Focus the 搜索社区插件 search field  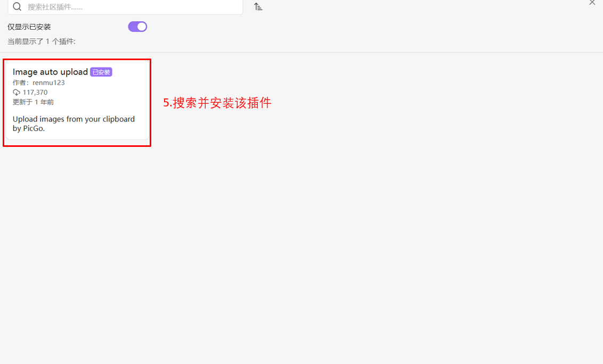(x=125, y=7)
